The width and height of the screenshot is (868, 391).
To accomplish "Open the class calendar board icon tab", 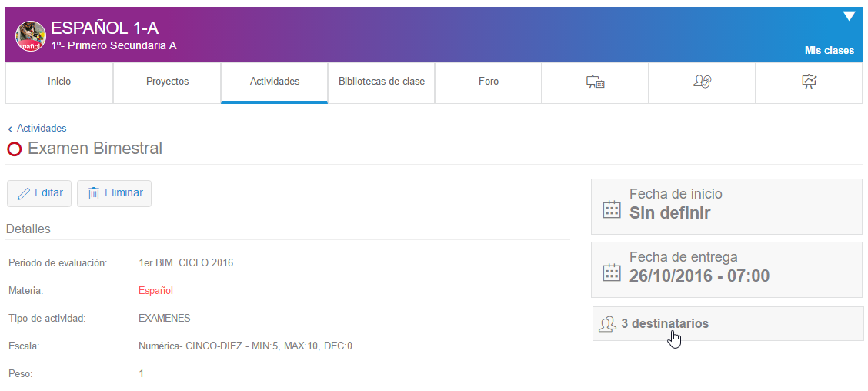I will pos(595,82).
